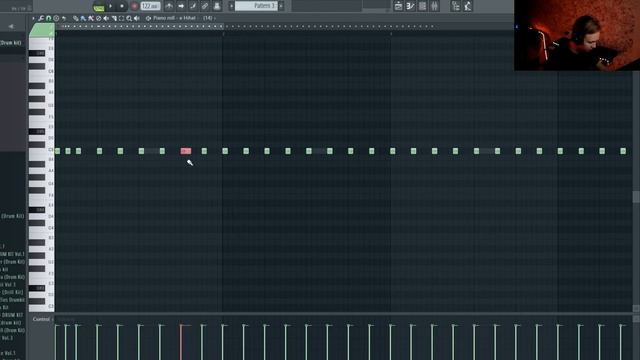The image size is (640, 360).
Task: Select the Tles Drumkit browser entry
Action: [12, 300]
